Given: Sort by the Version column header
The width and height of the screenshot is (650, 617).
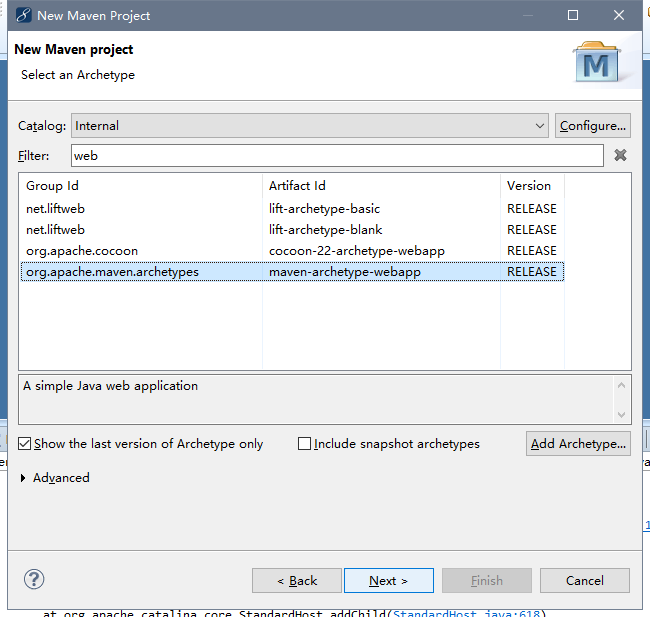Looking at the screenshot, I should (x=532, y=186).
